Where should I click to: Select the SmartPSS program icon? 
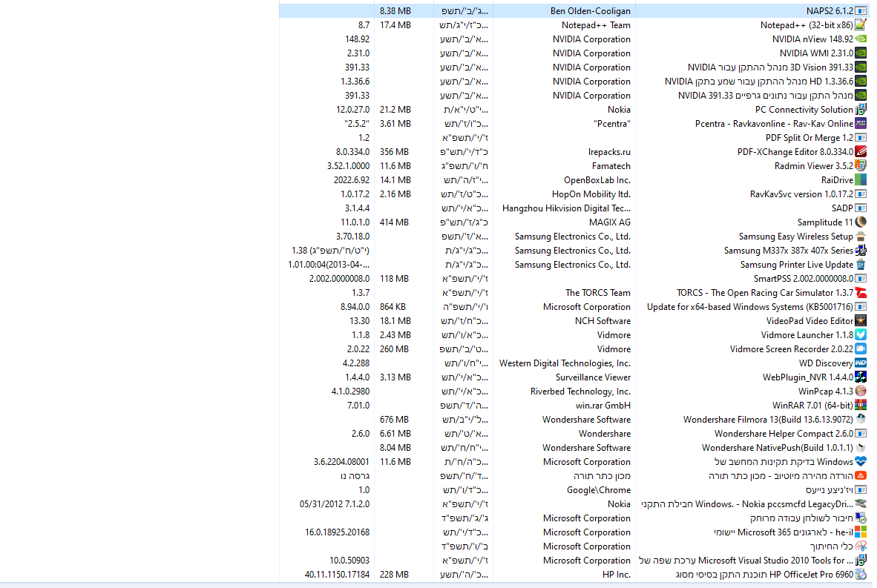tap(861, 278)
